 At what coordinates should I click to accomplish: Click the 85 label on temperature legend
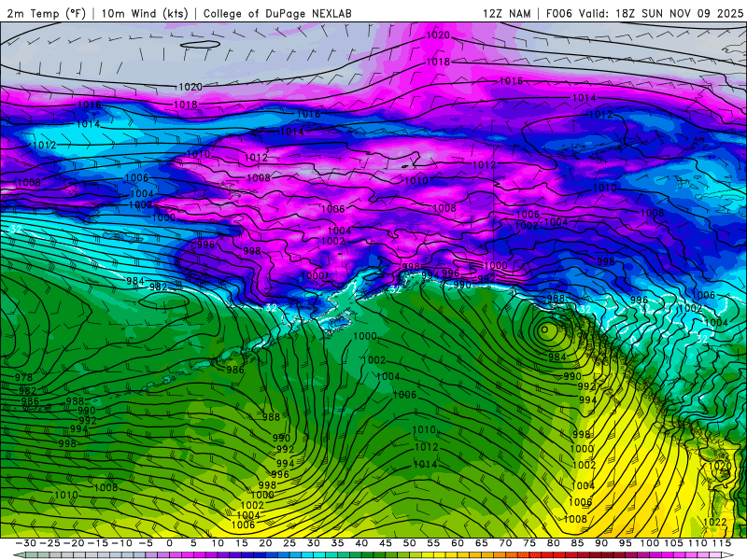pos(577,543)
